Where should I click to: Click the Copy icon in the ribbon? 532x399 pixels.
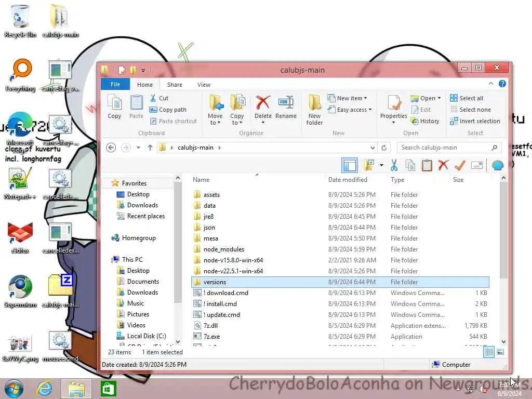(114, 106)
